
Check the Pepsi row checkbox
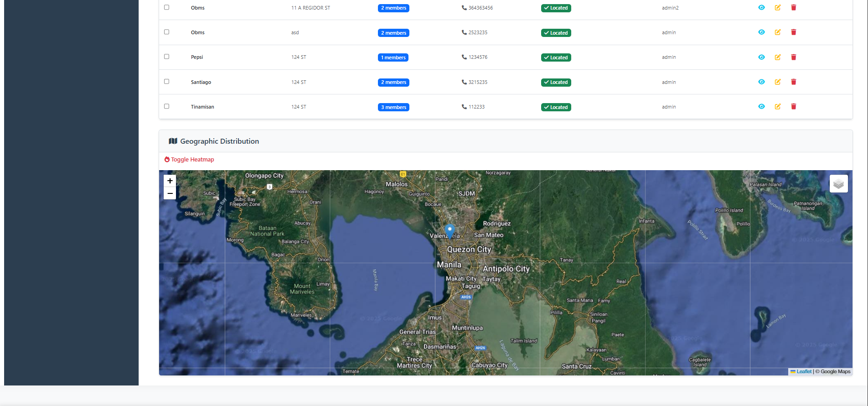[x=166, y=57]
